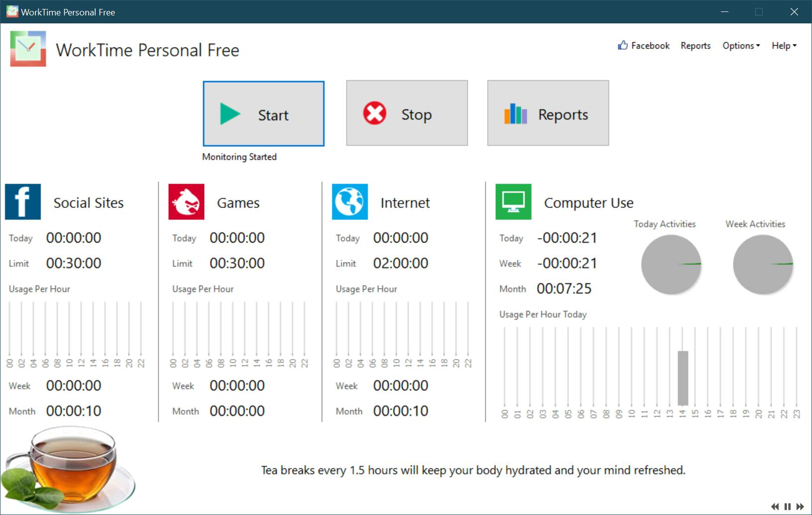Click the WorkTime Personal Free header title

pos(147,50)
